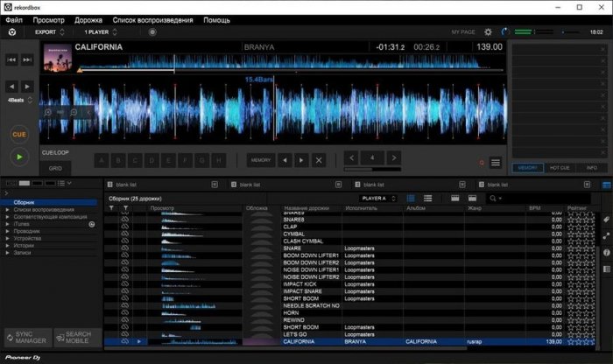This screenshot has height=364, width=613.
Task: Toggle hot cue pad A
Action: pyautogui.click(x=102, y=160)
